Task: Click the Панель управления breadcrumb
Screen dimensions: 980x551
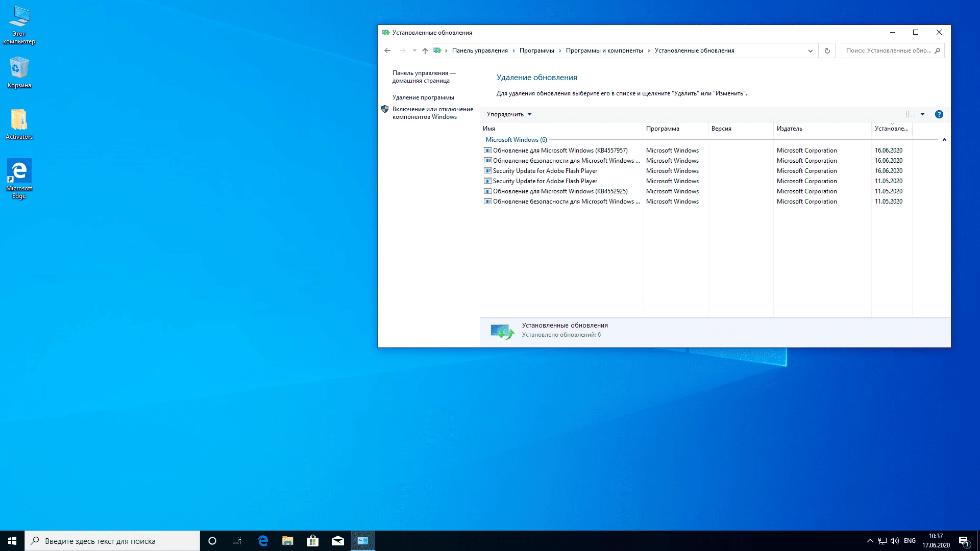Action: [x=479, y=51]
